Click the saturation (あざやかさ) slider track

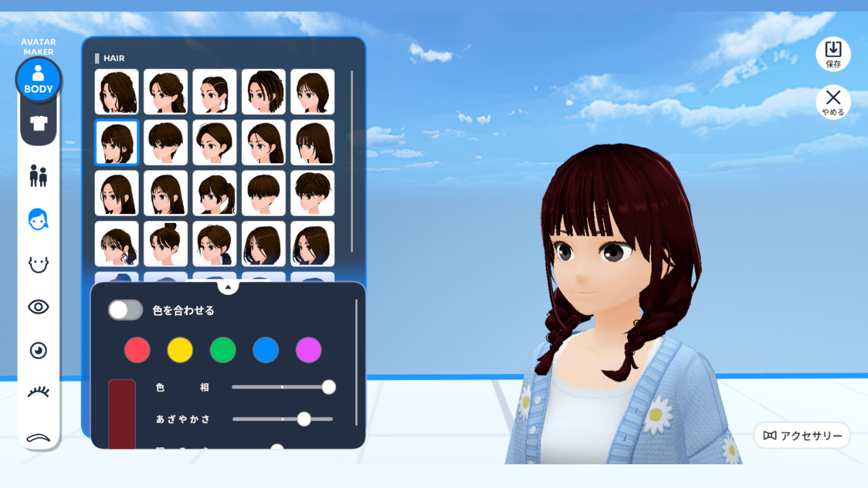[282, 419]
